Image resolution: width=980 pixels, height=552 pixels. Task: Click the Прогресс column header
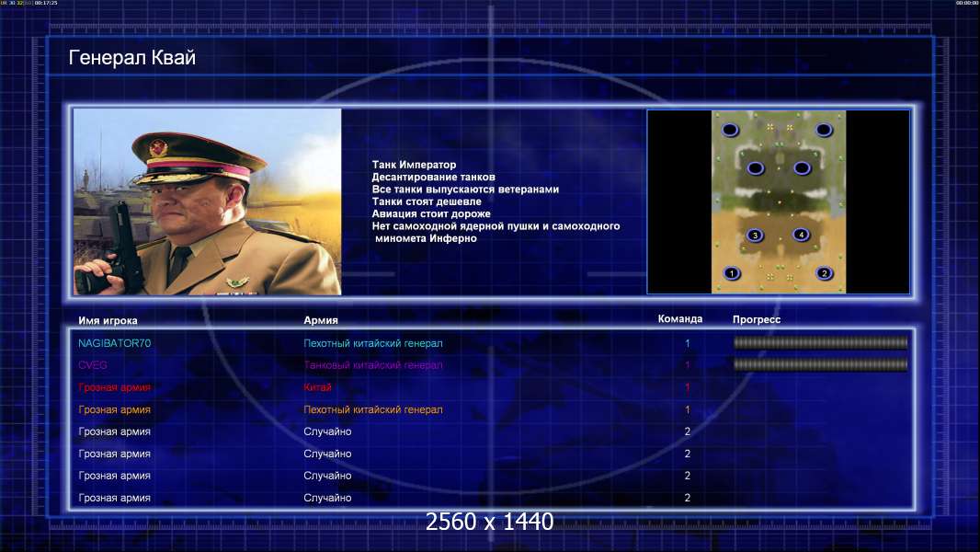(x=757, y=319)
